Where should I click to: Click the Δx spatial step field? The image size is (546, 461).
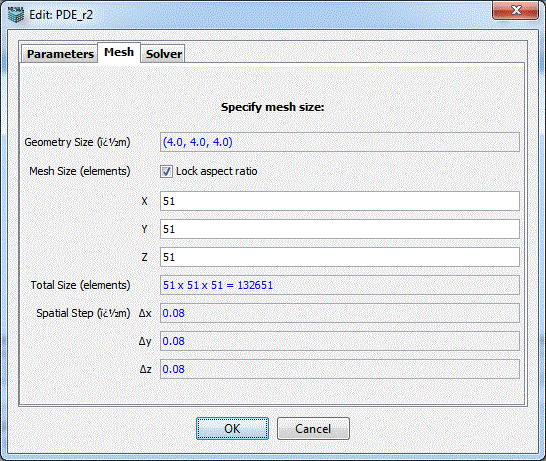click(x=340, y=313)
